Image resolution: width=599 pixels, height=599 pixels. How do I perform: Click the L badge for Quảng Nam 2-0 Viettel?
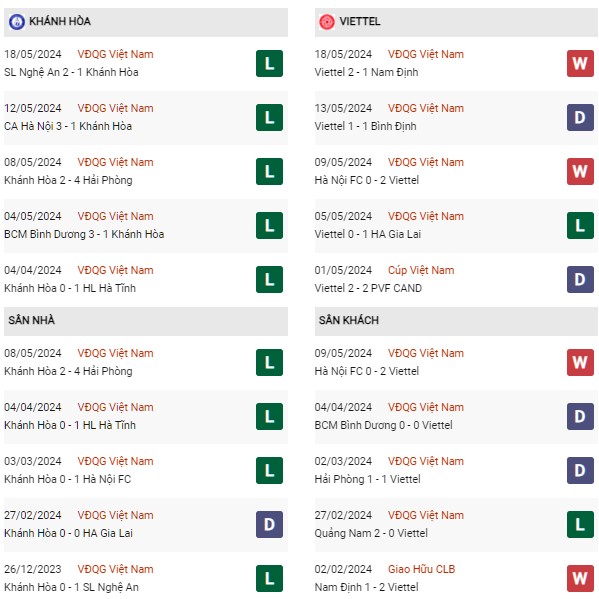click(x=580, y=524)
